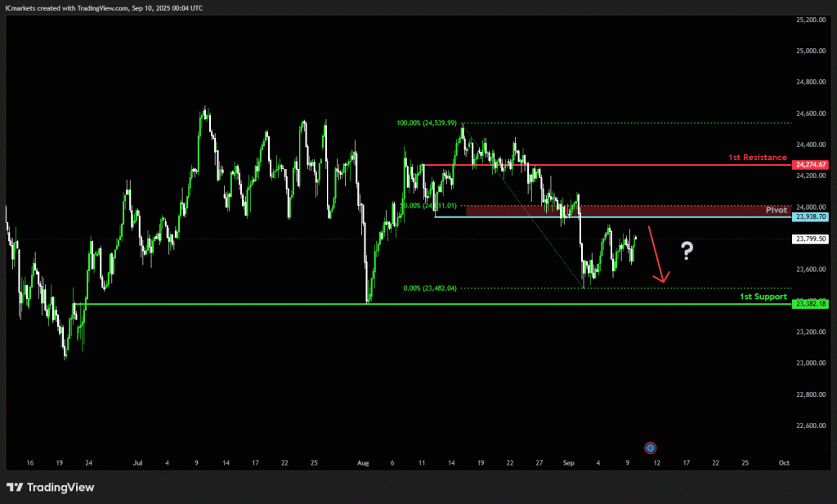Click the '6' date label on time axis
The image size is (837, 504).
[392, 463]
